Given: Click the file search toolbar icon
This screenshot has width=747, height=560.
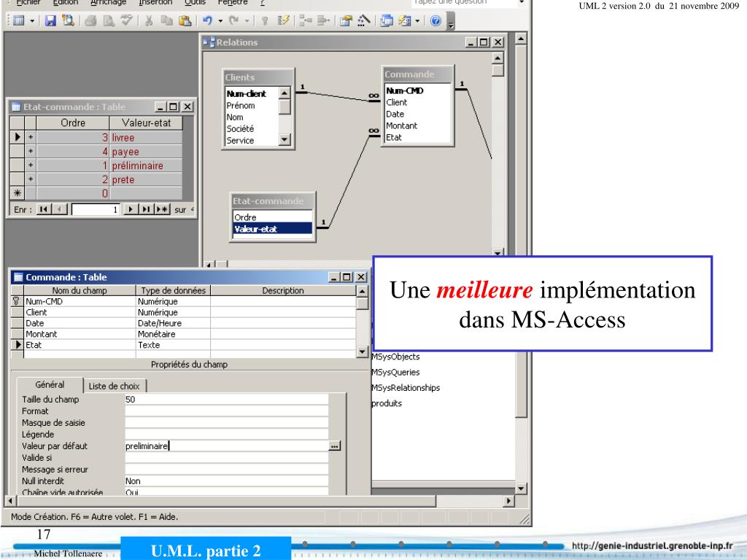Looking at the screenshot, I should click(x=68, y=21).
